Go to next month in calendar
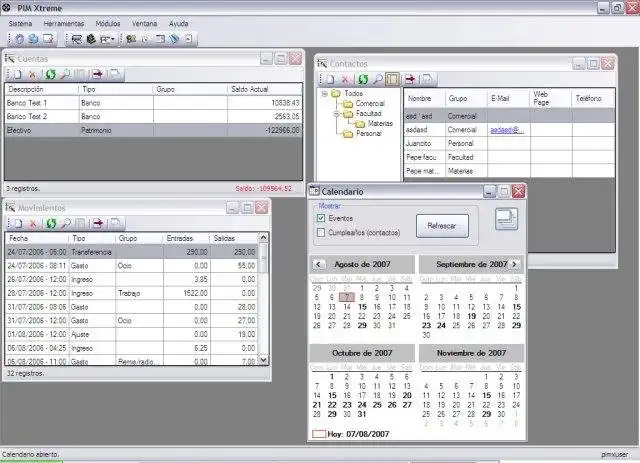Image resolution: width=640 pixels, height=463 pixels. point(514,265)
